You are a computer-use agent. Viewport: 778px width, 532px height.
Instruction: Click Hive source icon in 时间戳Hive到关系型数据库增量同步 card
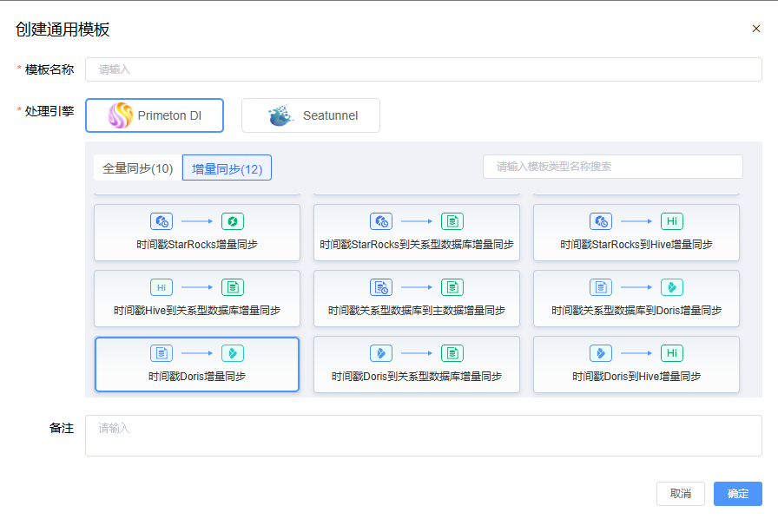click(x=162, y=286)
